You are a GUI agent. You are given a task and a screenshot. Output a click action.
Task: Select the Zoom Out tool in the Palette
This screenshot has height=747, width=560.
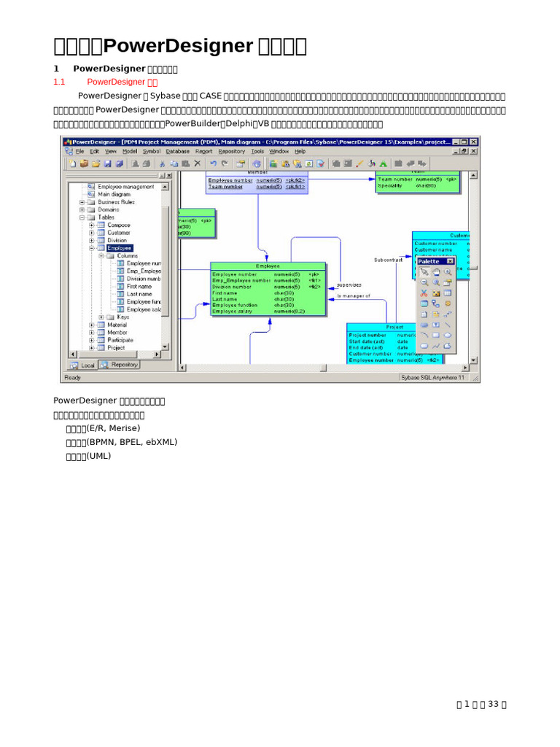pyautogui.click(x=424, y=282)
